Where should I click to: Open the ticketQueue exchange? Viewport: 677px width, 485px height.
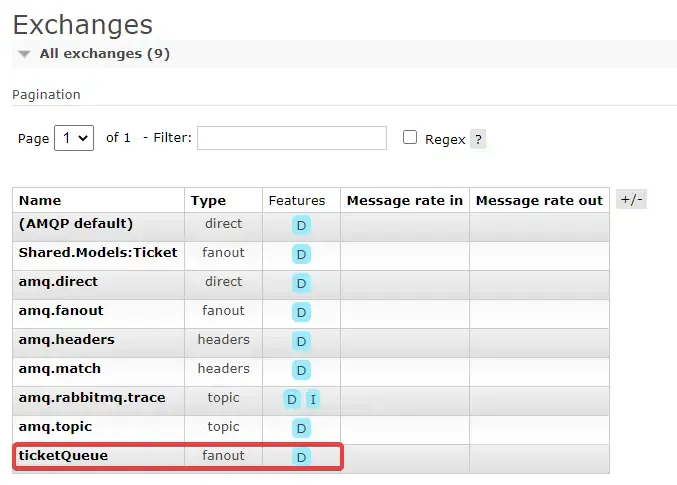[63, 456]
